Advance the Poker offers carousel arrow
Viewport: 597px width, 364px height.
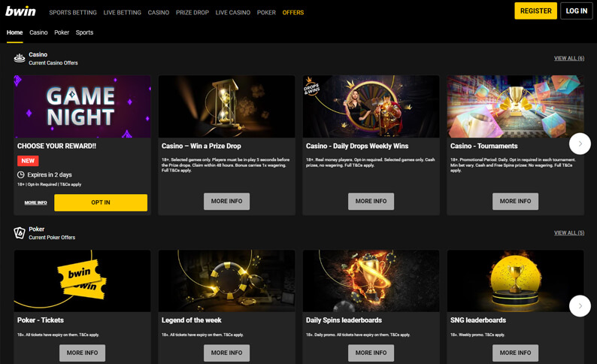(580, 306)
